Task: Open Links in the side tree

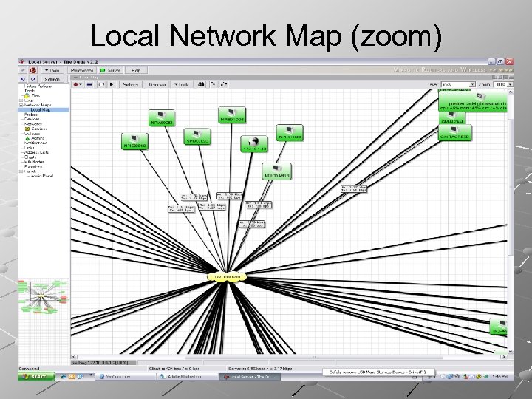Action: (29, 148)
